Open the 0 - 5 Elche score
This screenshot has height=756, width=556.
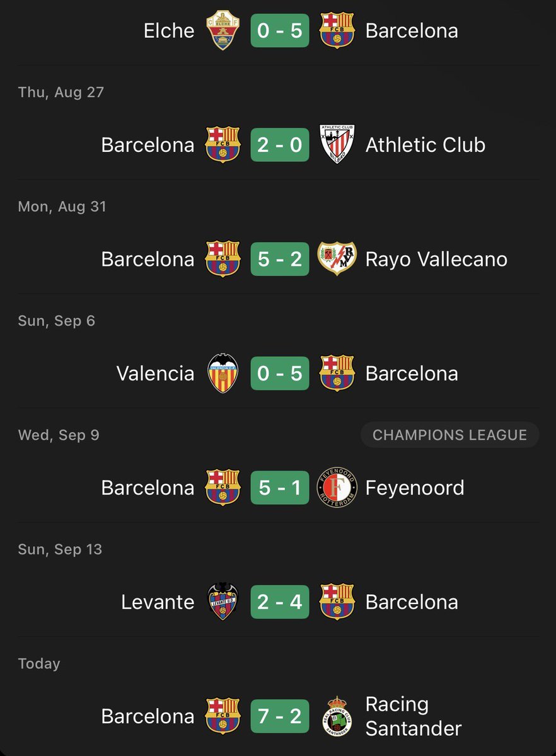pos(280,31)
